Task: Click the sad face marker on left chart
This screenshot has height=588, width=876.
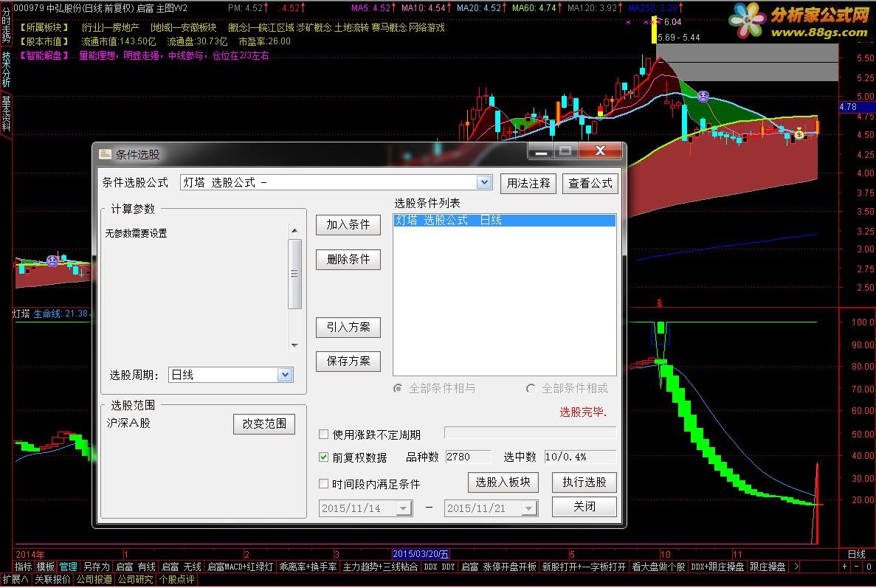Action: coord(52,260)
